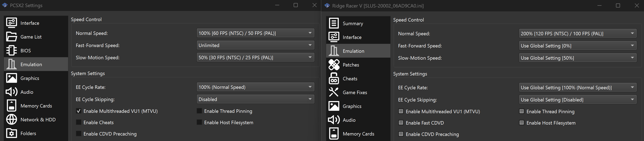644x141 pixels.
Task: Close the Ridge Racer V settings window
Action: tap(637, 5)
